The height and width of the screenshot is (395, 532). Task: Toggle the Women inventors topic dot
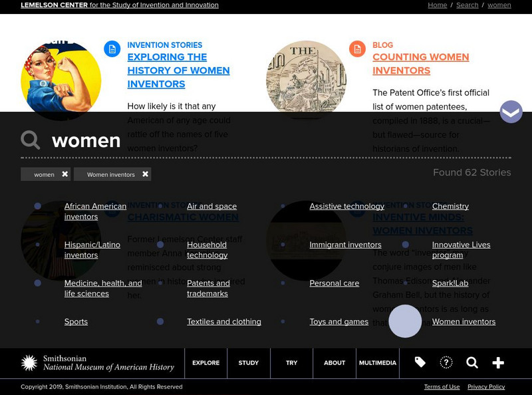point(405,321)
